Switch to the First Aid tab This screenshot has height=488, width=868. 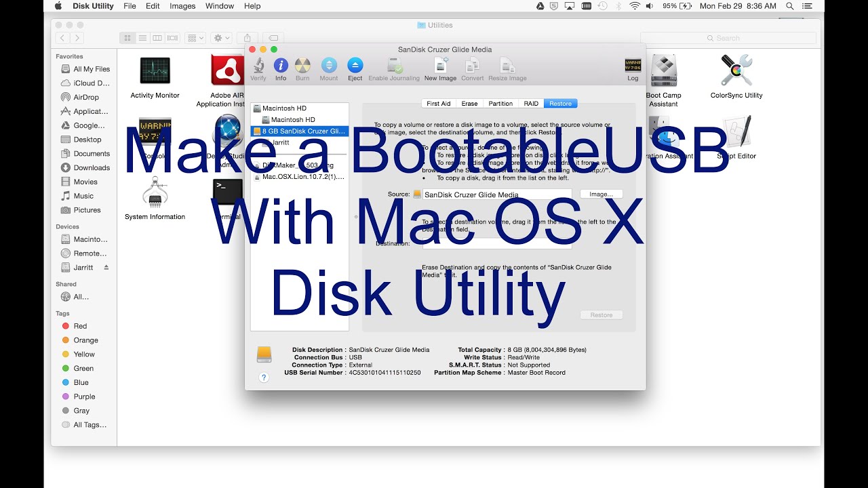438,104
